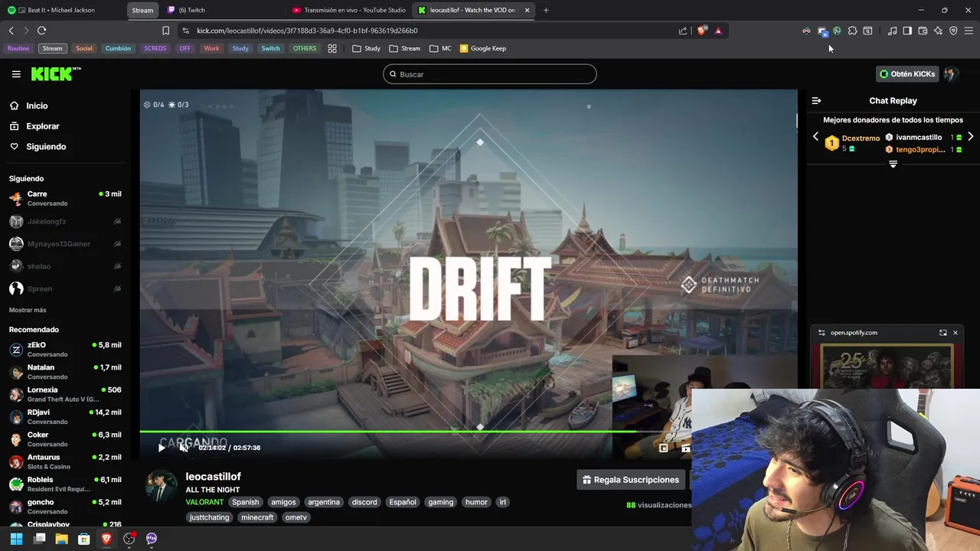The height and width of the screenshot is (551, 980).
Task: Open the media control music note icon
Action: pyautogui.click(x=892, y=31)
